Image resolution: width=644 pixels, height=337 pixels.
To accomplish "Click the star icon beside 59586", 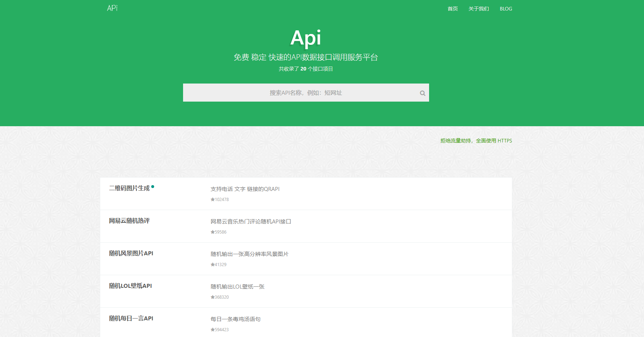I will pyautogui.click(x=213, y=232).
